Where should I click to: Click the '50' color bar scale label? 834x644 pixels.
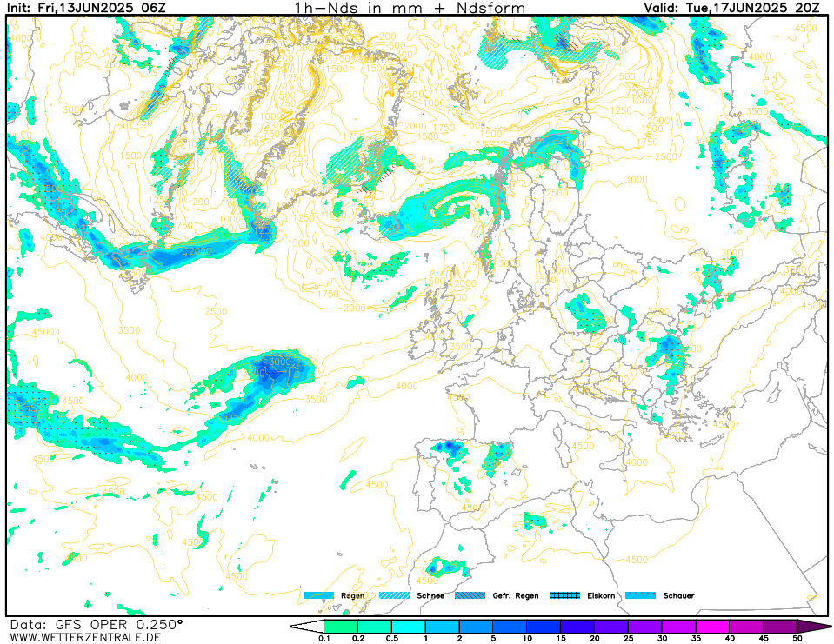coord(797,639)
